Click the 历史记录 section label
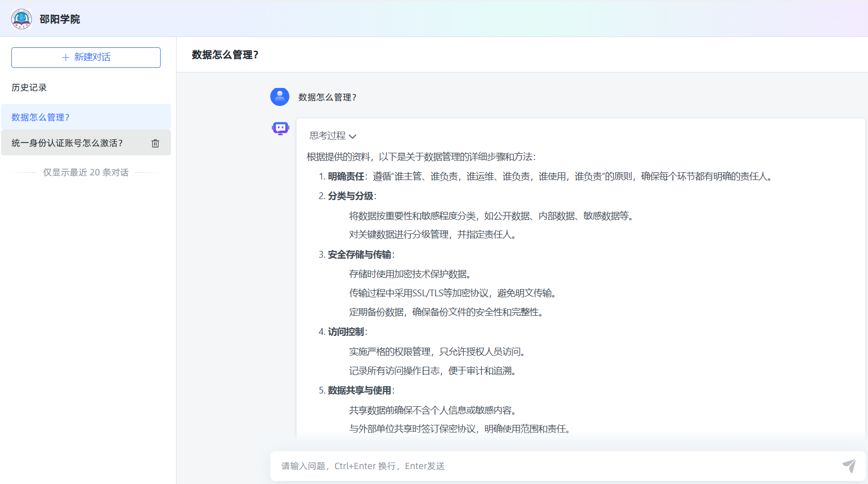 coord(29,87)
